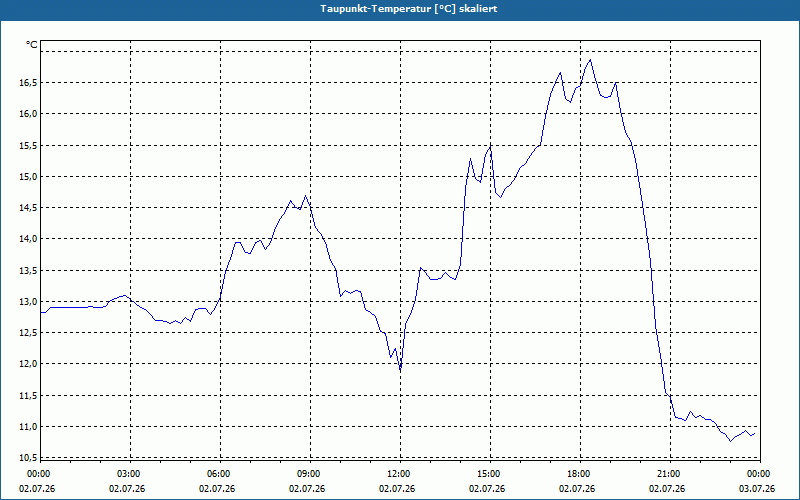Click the 'Taupunkt-Temperatur [°C] skaliert' title bar
The height and width of the screenshot is (500, 800).
pos(400,9)
